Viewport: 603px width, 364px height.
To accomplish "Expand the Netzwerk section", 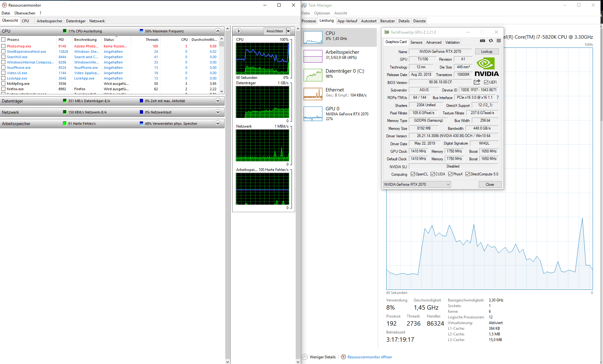I will click(218, 112).
